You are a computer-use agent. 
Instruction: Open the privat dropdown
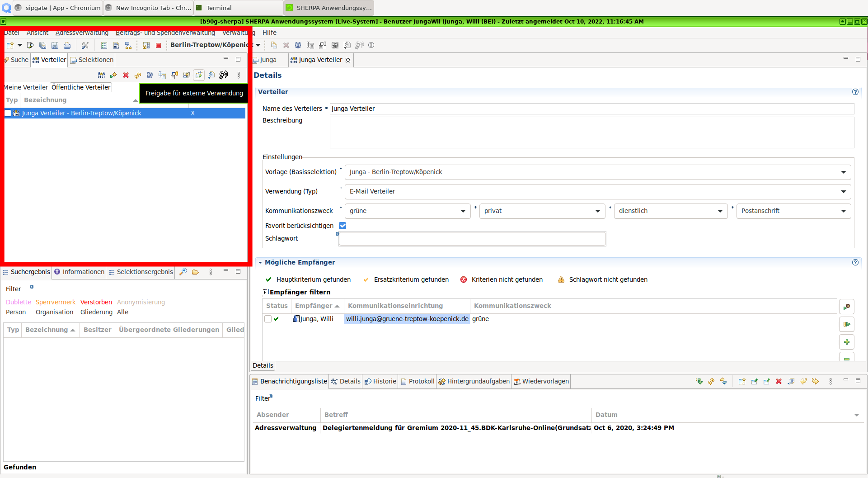tap(597, 211)
